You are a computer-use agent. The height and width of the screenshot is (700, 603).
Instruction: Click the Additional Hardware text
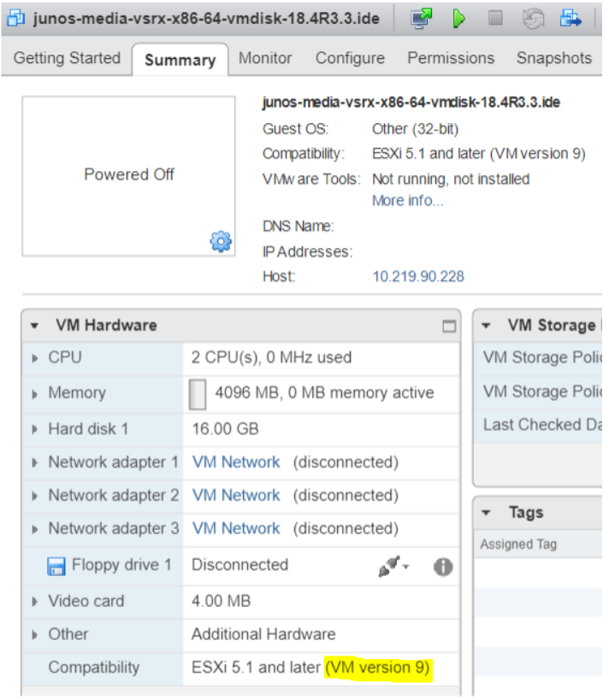pos(263,634)
